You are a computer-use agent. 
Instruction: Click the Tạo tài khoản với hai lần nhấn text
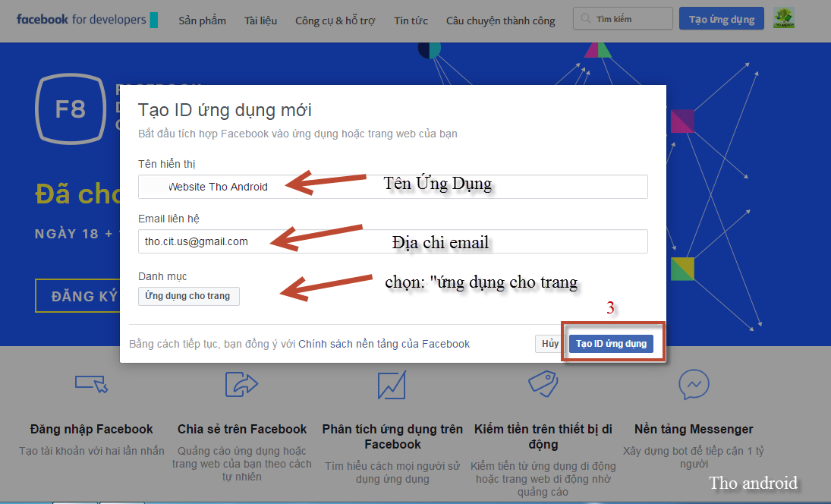click(x=92, y=451)
